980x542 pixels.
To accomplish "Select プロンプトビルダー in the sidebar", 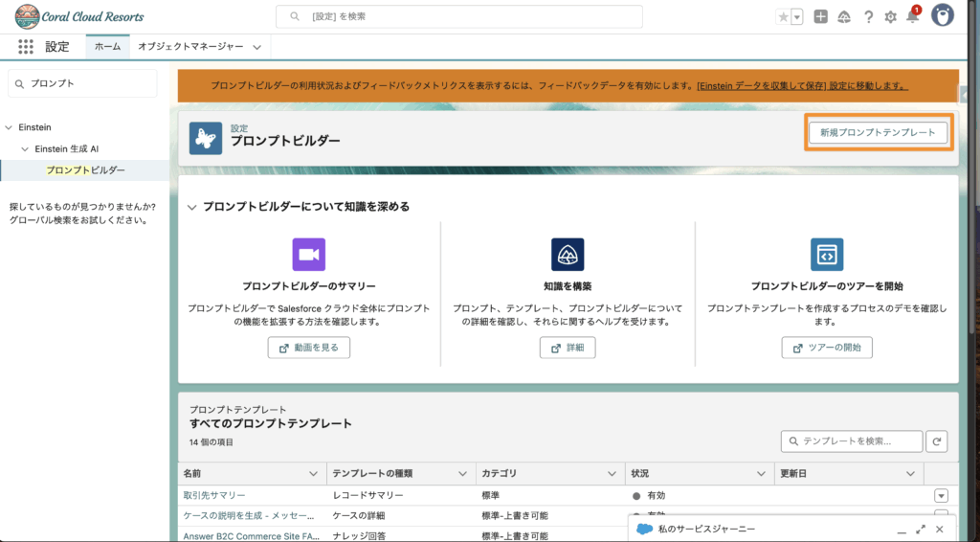I will click(85, 170).
